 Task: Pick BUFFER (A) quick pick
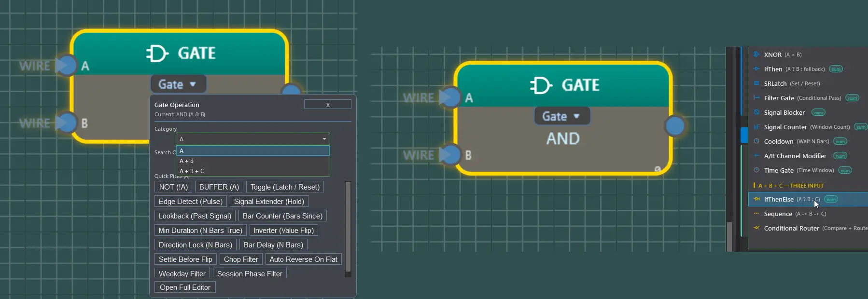tap(219, 187)
